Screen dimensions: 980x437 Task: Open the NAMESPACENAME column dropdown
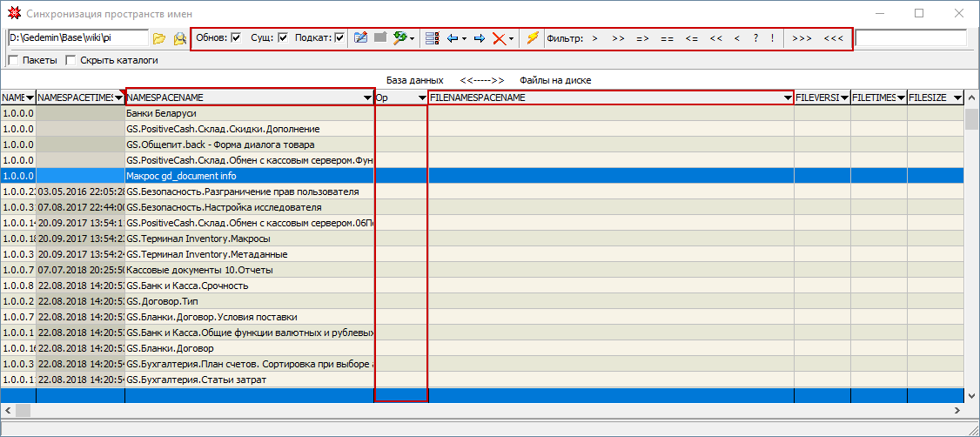tap(366, 98)
